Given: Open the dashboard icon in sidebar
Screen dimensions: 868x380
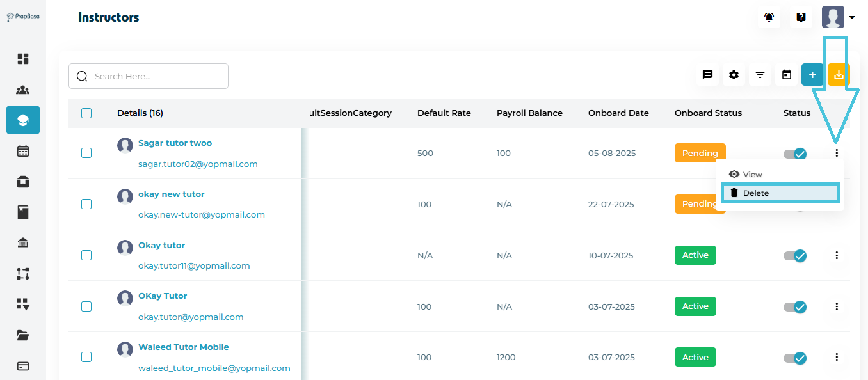Looking at the screenshot, I should (x=23, y=59).
